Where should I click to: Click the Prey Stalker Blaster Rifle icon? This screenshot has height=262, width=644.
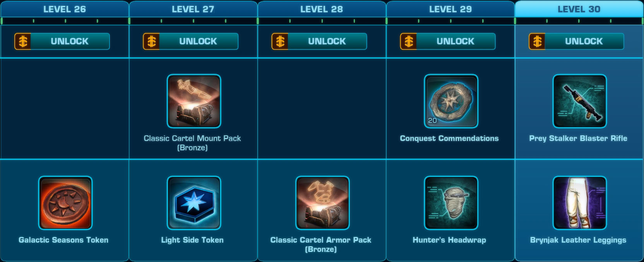(580, 101)
